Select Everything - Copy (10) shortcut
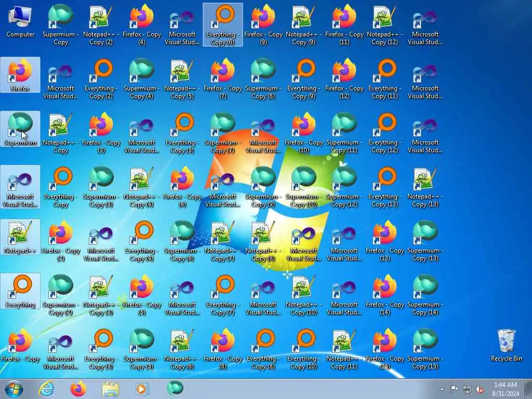Screen dimensions: 532x399 click(x=303, y=349)
